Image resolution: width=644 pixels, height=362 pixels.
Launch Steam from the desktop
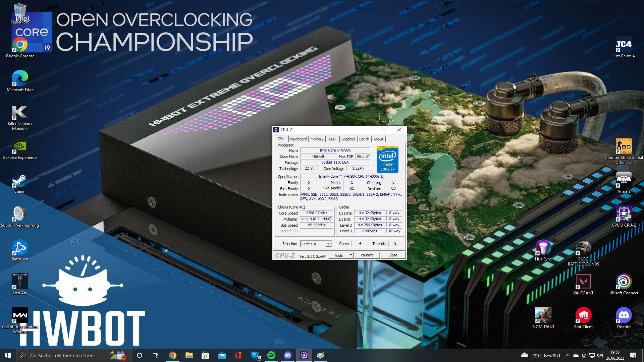pos(20,183)
